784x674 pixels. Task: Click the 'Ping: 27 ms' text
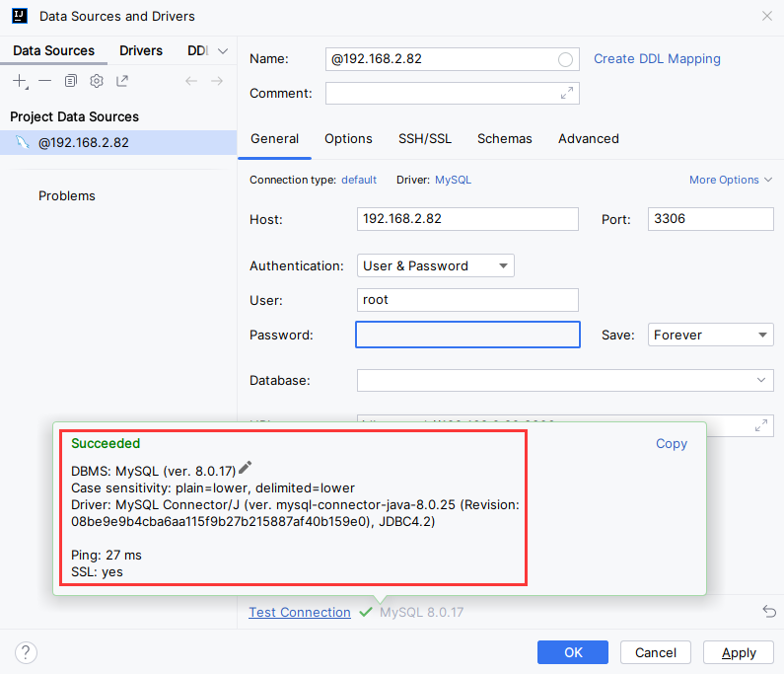(x=106, y=555)
